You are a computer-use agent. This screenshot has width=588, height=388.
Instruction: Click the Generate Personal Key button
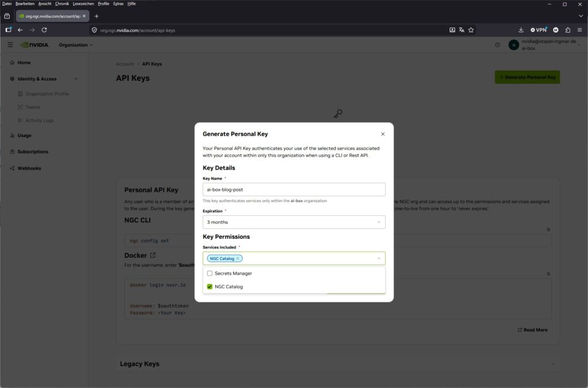pyautogui.click(x=527, y=77)
